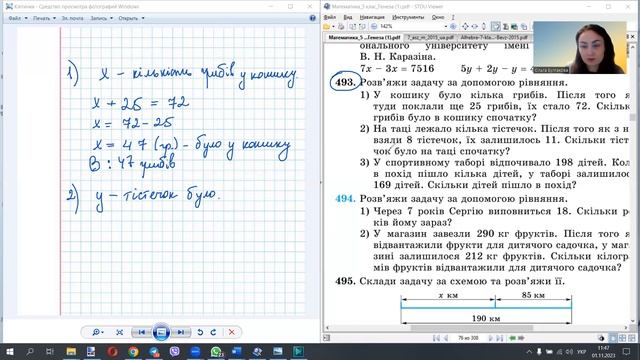The image size is (640, 360).
Task: Open Навигация menu in STDU Viewer
Action: 372,17
